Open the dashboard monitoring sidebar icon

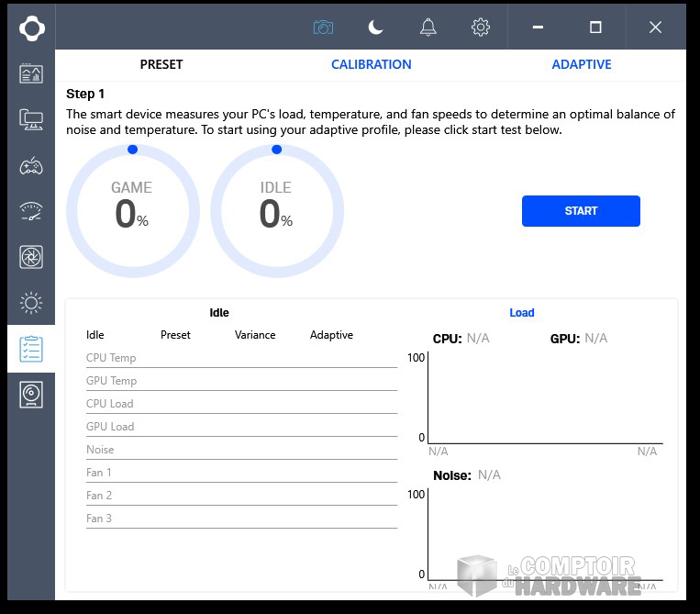coord(31,73)
